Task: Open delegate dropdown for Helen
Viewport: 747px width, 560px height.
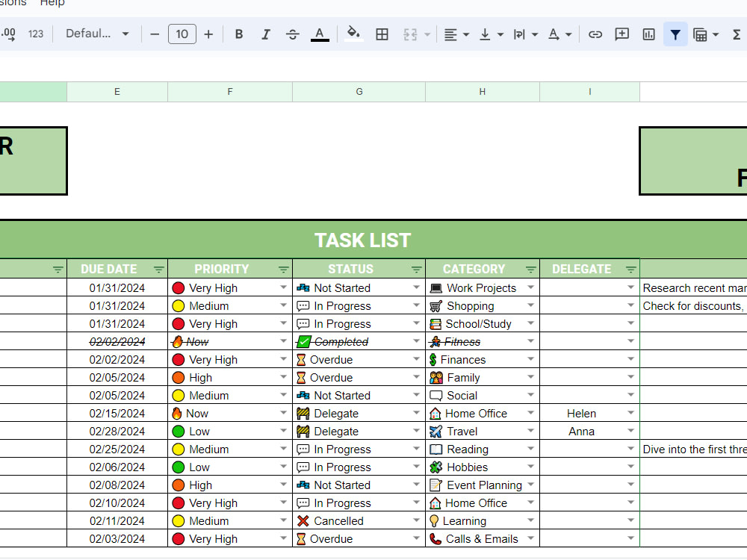Action: click(x=630, y=413)
